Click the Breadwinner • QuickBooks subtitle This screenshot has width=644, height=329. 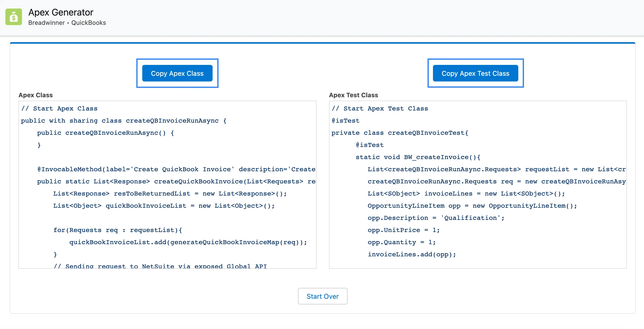[67, 23]
